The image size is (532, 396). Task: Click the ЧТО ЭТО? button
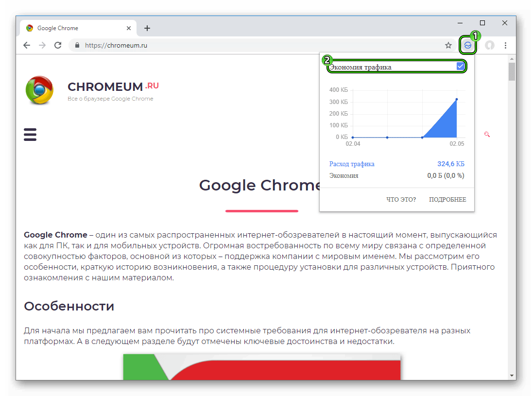click(401, 200)
